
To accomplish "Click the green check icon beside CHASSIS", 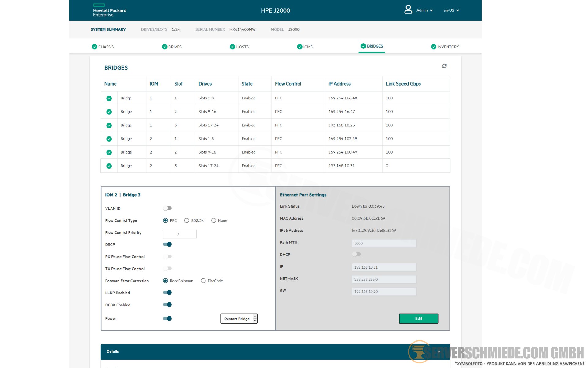I will pyautogui.click(x=94, y=47).
